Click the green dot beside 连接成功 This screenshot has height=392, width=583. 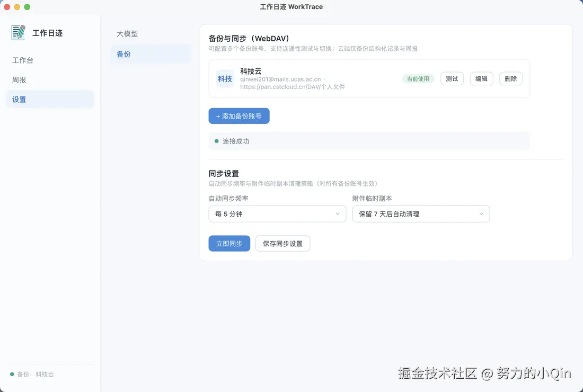pos(216,141)
